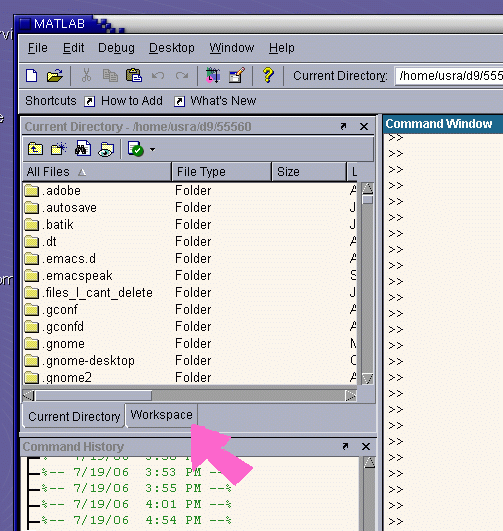Open the Window menu

pyautogui.click(x=232, y=48)
